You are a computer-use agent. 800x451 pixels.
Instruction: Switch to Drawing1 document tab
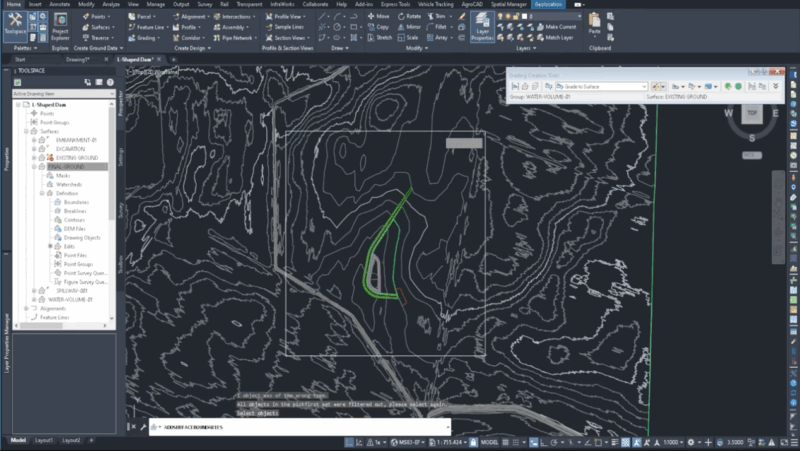78,60
